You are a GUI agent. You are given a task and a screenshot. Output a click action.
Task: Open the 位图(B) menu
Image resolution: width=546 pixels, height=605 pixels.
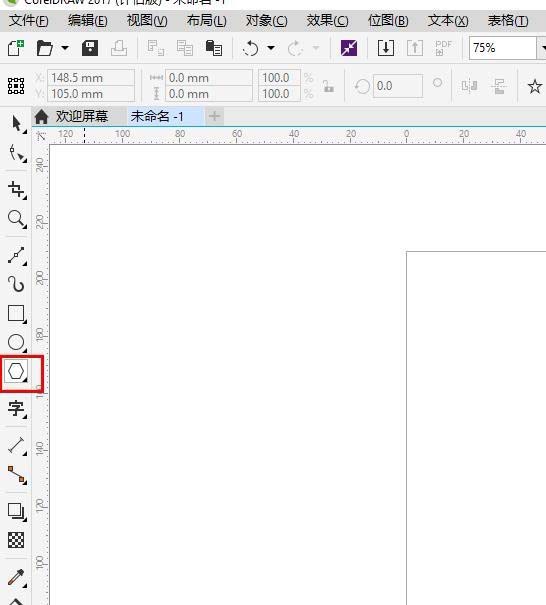(x=388, y=20)
